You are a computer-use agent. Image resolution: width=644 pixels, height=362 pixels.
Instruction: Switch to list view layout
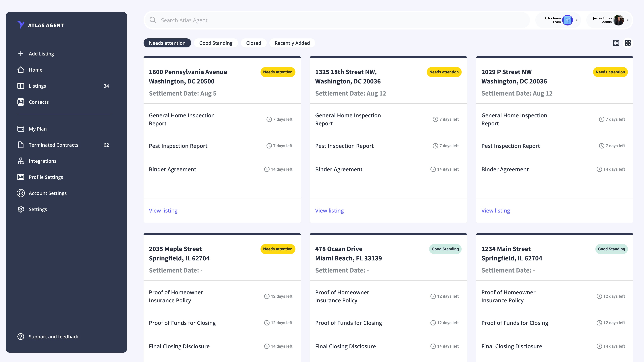616,43
